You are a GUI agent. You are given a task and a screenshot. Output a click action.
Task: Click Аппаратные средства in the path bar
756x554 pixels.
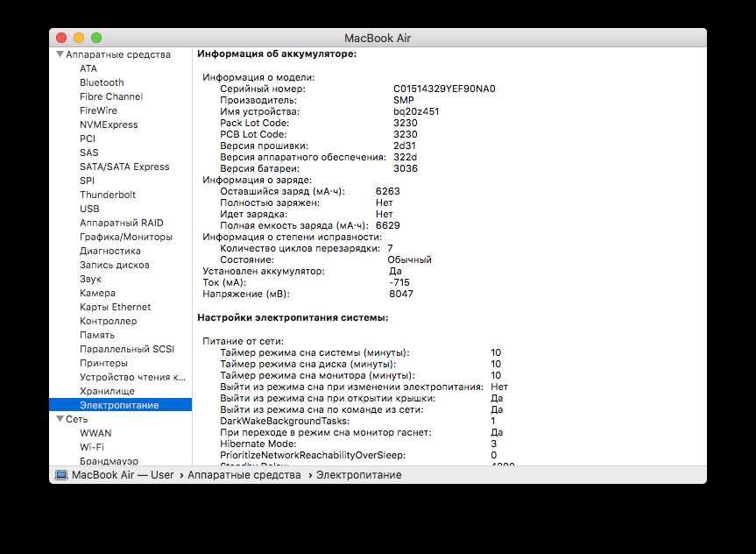(x=244, y=474)
